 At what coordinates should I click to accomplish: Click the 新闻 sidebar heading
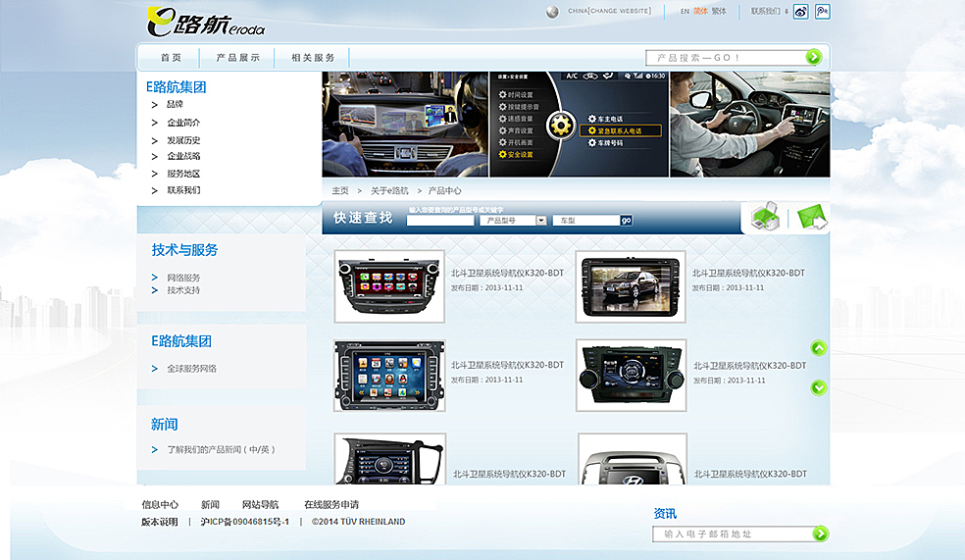tap(165, 425)
